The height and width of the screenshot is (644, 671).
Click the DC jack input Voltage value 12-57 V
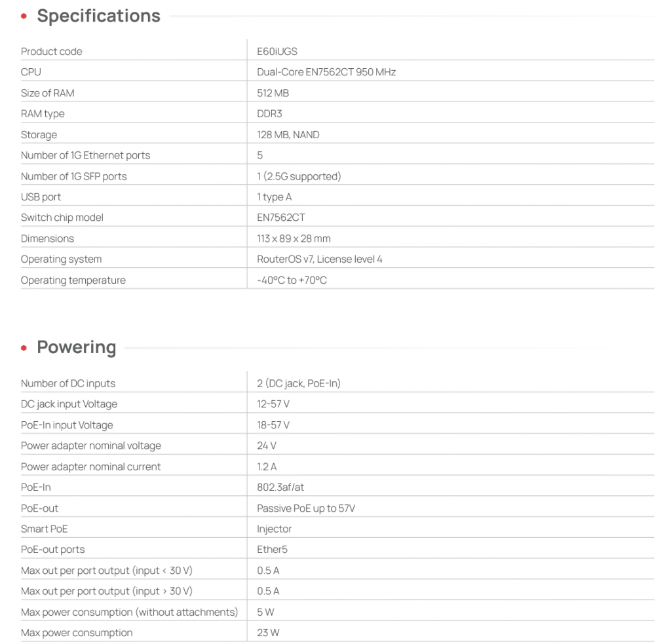[x=273, y=404]
